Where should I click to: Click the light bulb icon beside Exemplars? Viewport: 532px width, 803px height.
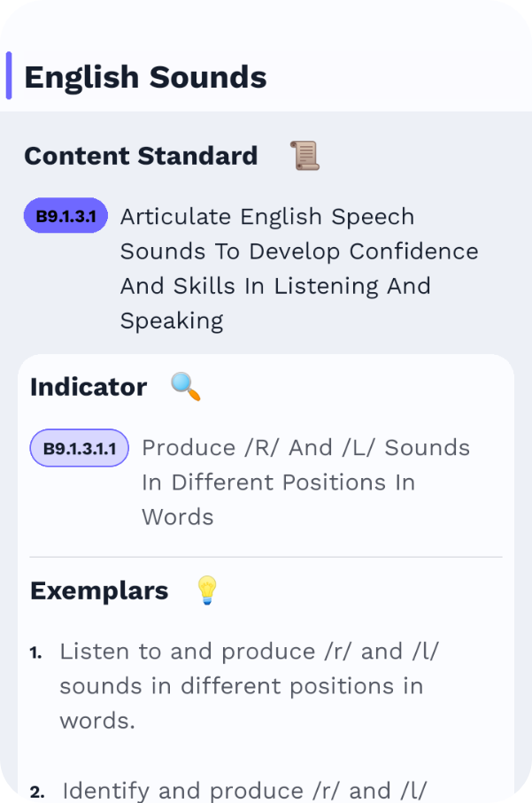(x=207, y=591)
